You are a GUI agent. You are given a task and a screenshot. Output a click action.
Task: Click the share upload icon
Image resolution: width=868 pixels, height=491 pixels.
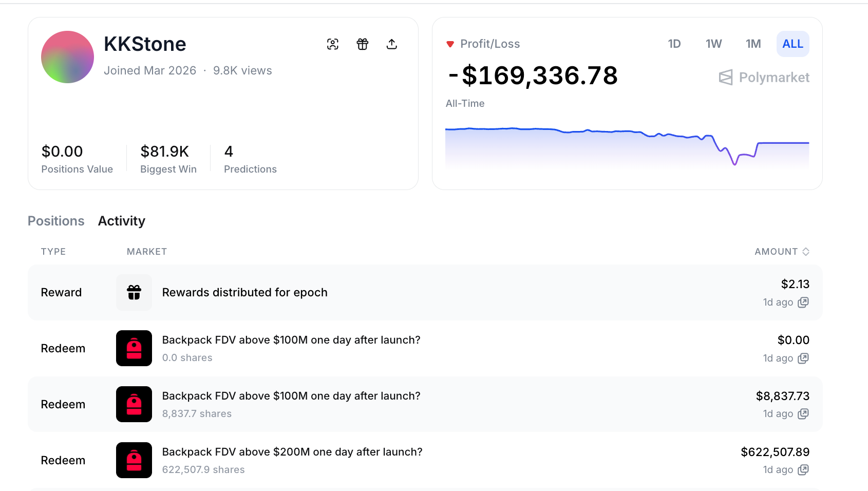coord(392,44)
